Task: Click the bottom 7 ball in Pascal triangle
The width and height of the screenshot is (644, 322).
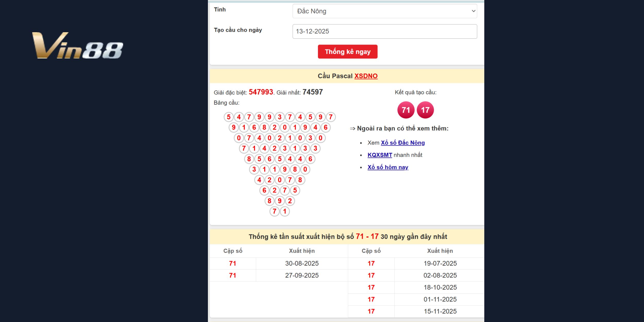Action: click(x=274, y=211)
